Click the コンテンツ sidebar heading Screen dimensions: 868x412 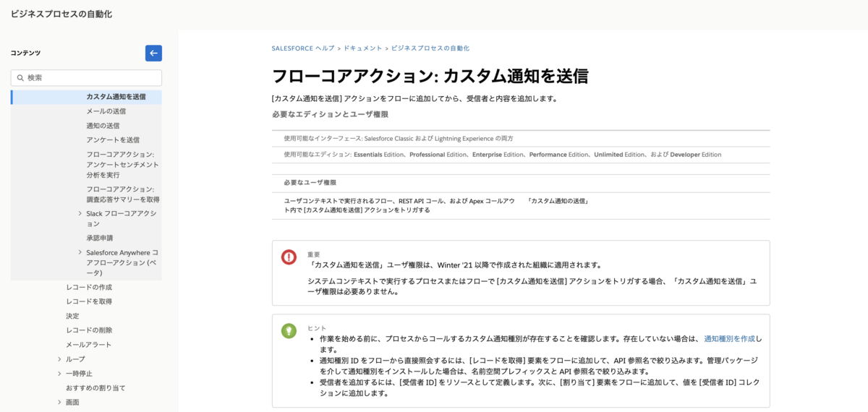[25, 53]
